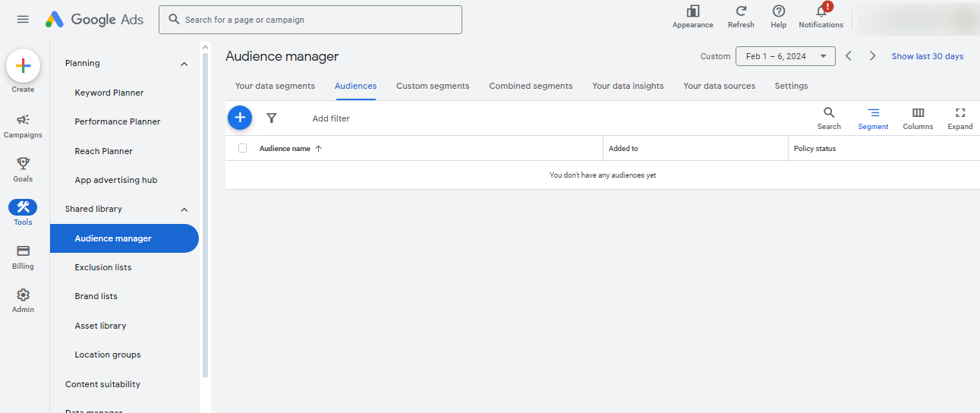Screen dimensions: 980x413
Task: Switch to the Custom segments tab
Action: pyautogui.click(x=433, y=86)
